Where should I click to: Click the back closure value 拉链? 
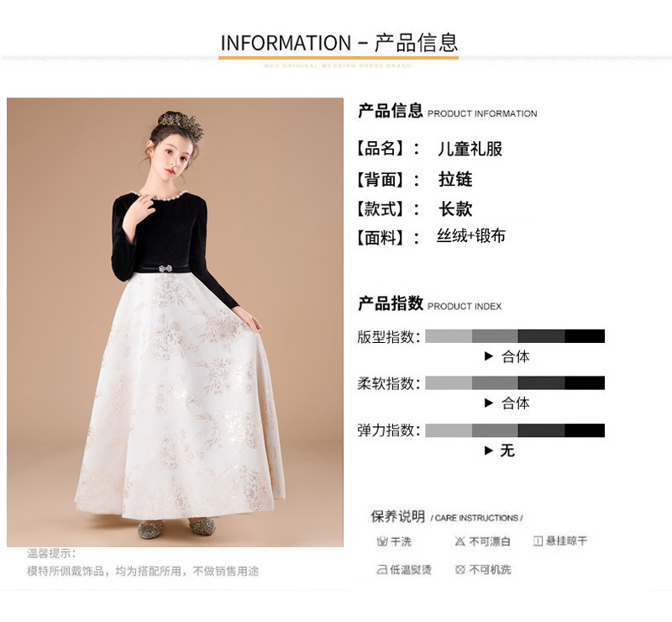tap(455, 179)
